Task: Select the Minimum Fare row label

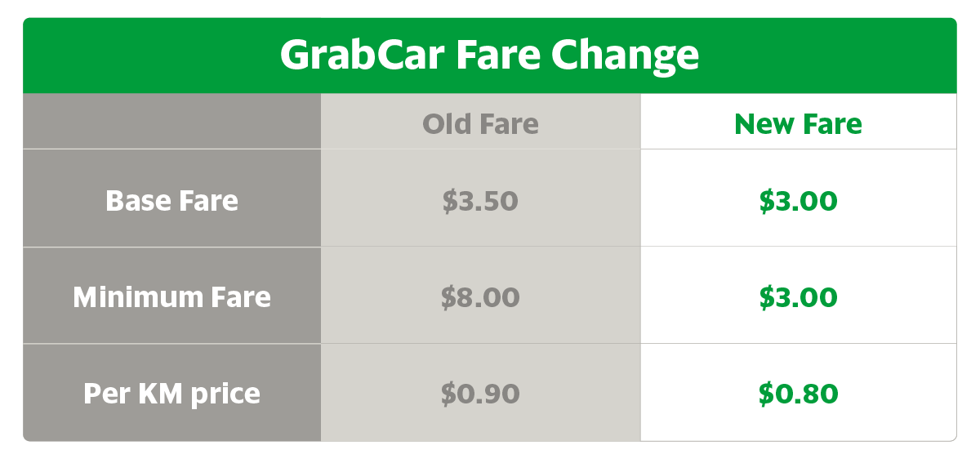Action: [x=171, y=296]
